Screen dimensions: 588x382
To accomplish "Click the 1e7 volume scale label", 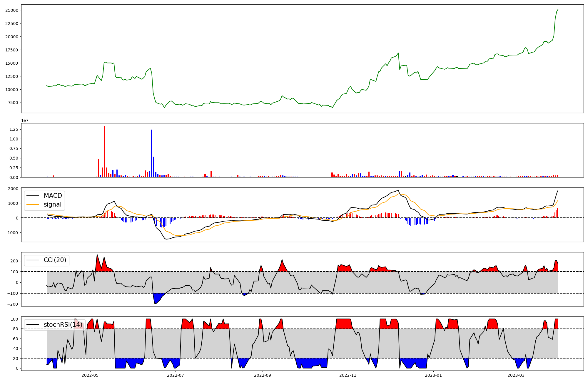I will 25,120.
